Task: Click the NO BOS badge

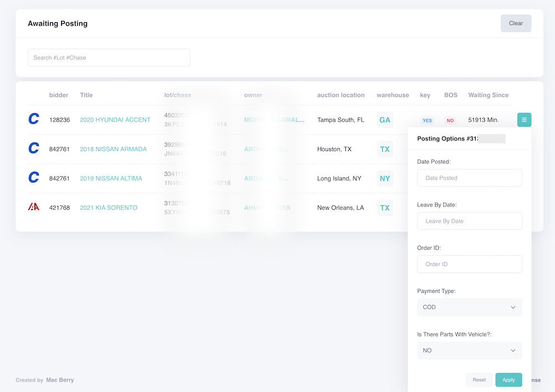Action: click(450, 120)
